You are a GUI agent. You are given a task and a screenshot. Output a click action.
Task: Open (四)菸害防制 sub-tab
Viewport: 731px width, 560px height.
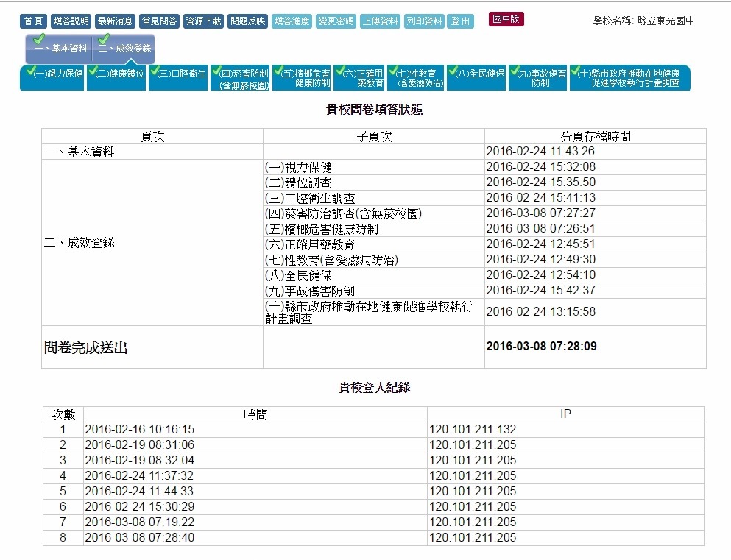coord(240,77)
